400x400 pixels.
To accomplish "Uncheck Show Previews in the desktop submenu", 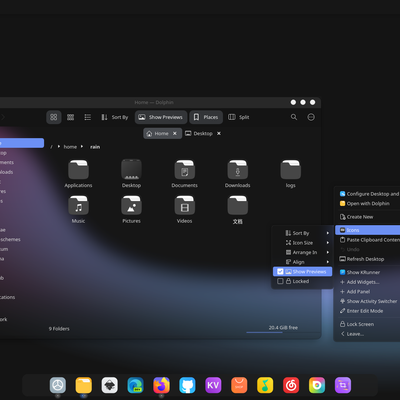I will [x=302, y=272].
